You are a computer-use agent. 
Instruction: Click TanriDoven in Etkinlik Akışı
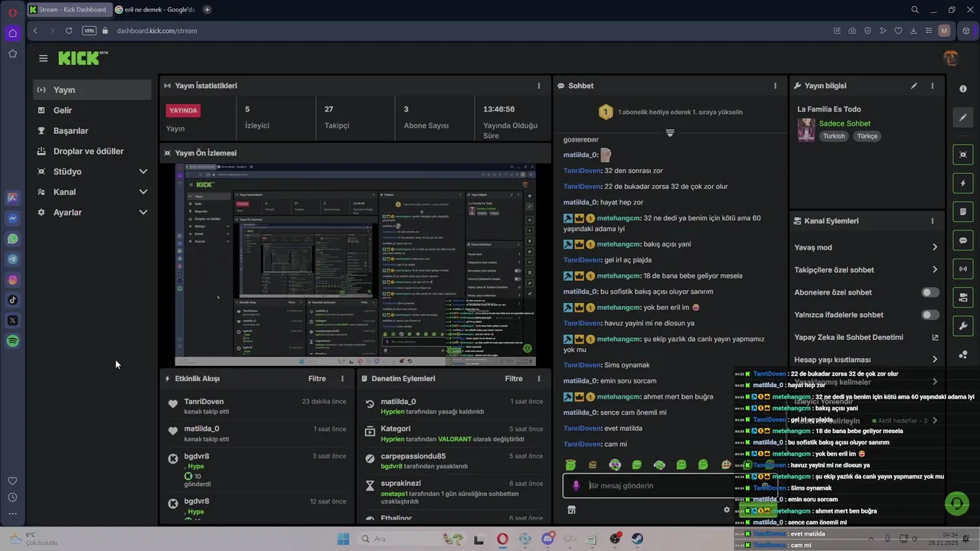[204, 402]
